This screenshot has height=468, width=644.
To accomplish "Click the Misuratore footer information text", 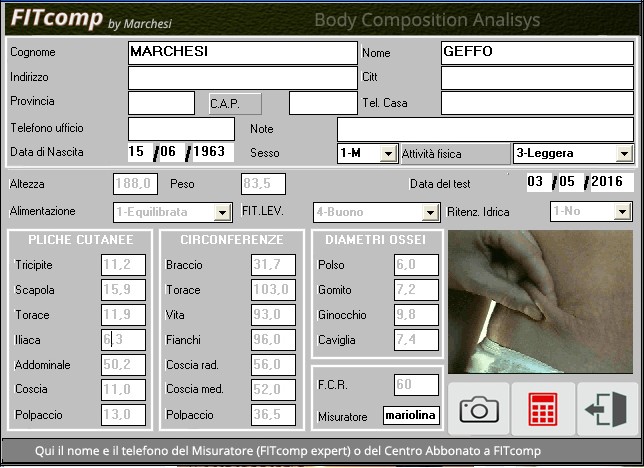I will [x=288, y=451].
